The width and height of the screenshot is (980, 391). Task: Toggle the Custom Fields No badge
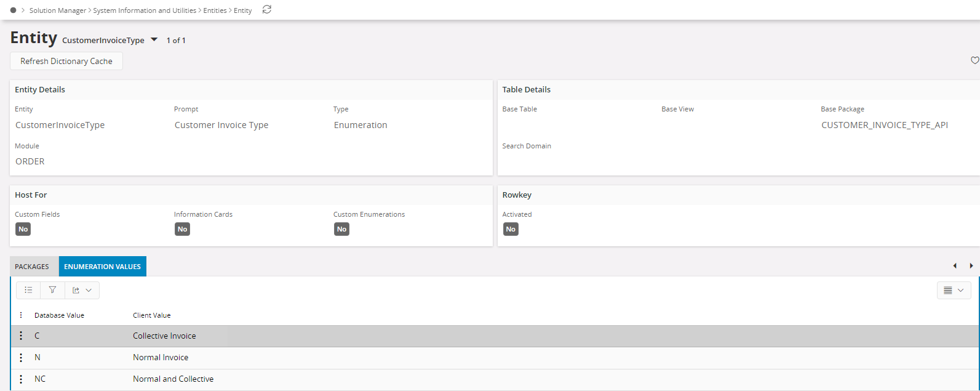point(23,229)
